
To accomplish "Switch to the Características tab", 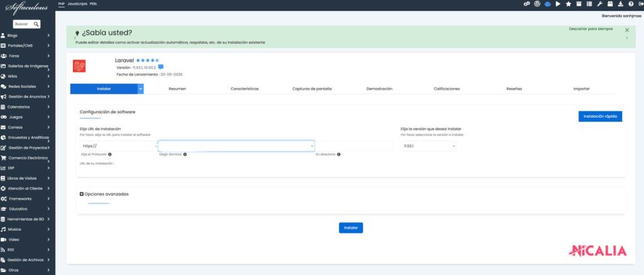I will tap(245, 89).
